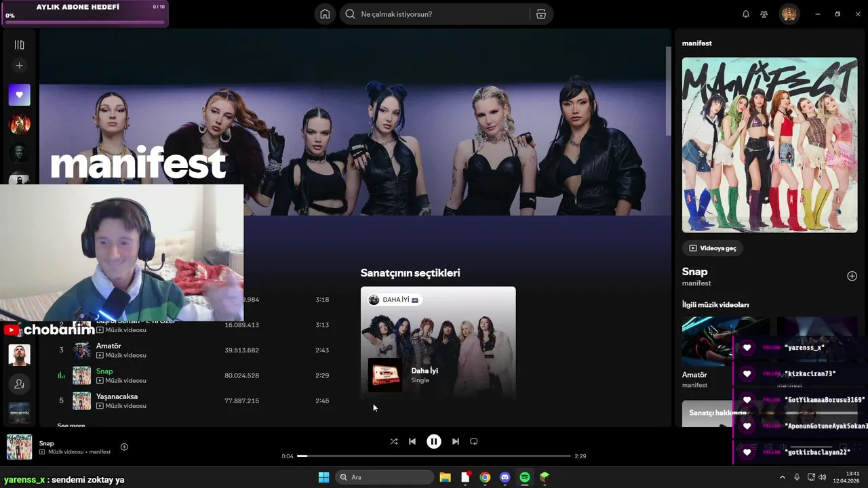Open Chrome from taskbar
The width and height of the screenshot is (868, 488).
[x=485, y=477]
